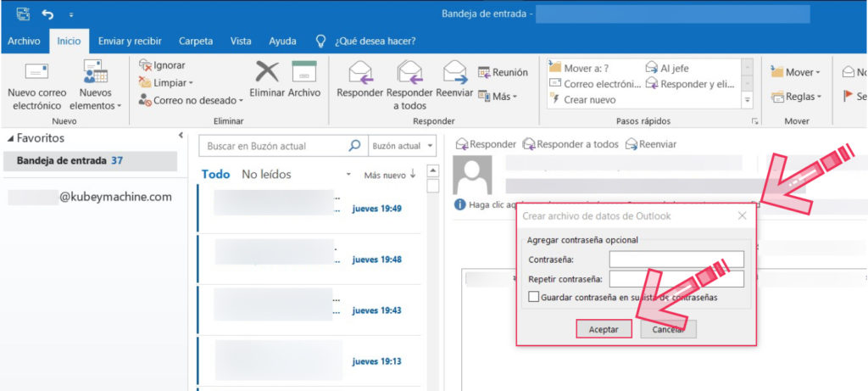Select Bandeja de entrada folder
The height and width of the screenshot is (391, 868).
tap(90, 161)
